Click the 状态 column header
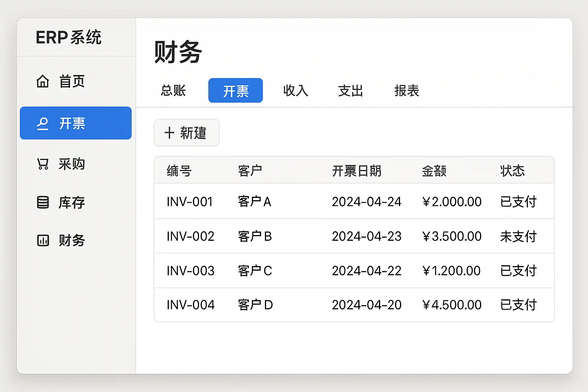The width and height of the screenshot is (588, 392). [512, 171]
